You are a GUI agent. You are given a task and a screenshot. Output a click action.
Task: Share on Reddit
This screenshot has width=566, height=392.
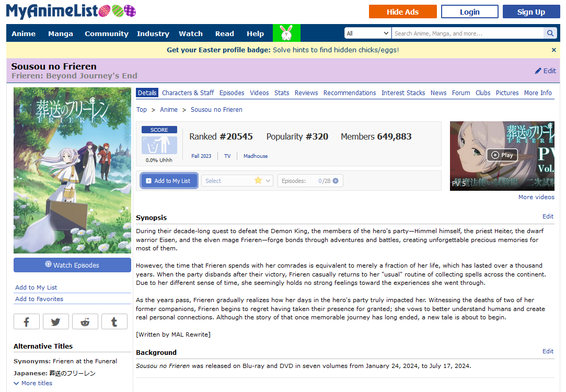[85, 321]
